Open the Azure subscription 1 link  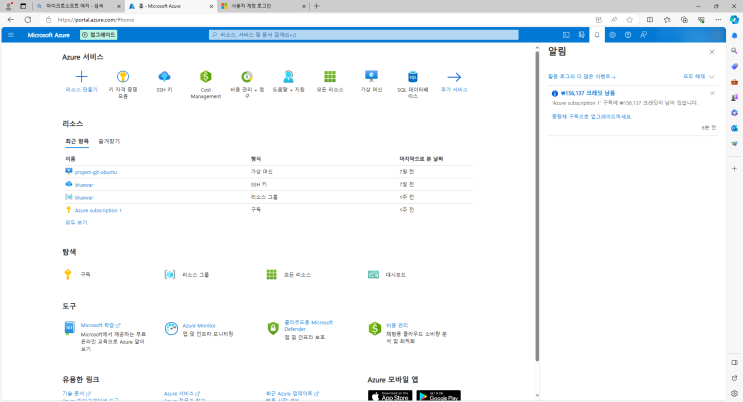[x=98, y=210]
